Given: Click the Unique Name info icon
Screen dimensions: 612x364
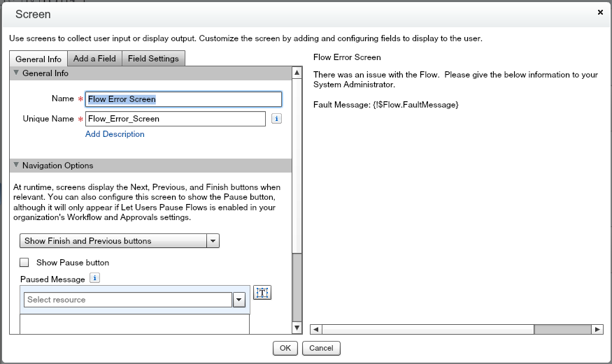Looking at the screenshot, I should pos(276,119).
